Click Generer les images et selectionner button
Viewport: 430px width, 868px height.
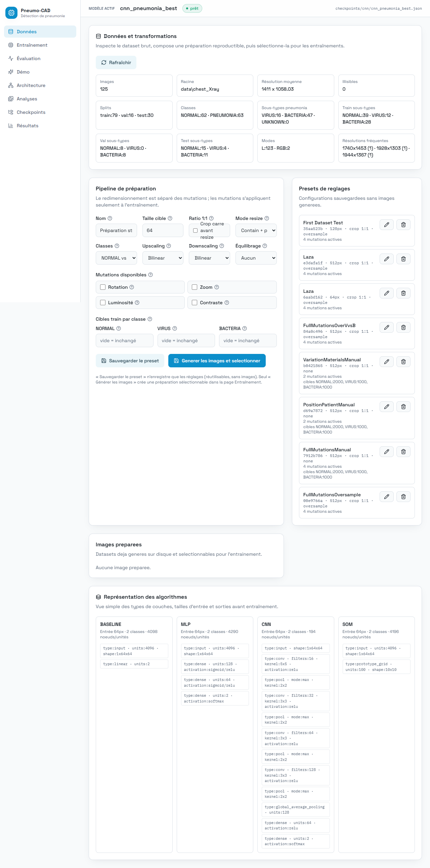coord(217,361)
